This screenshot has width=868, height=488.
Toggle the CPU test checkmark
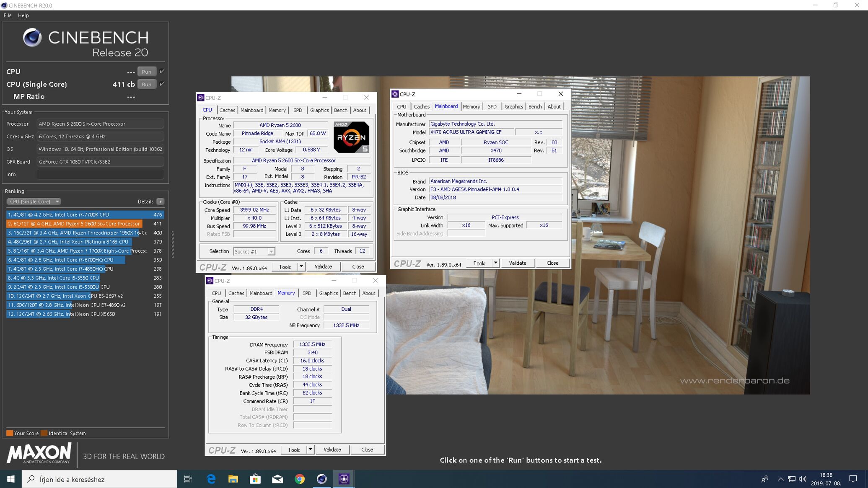[162, 71]
